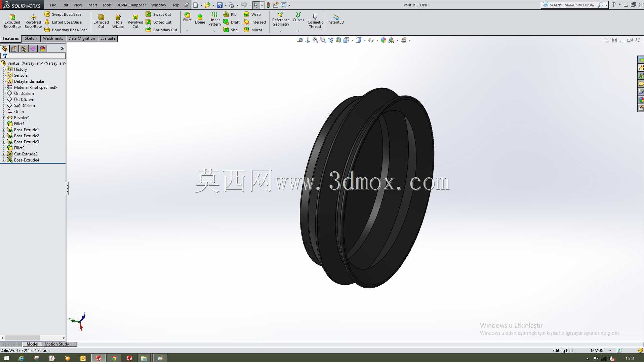
Task: Switch to the Weldments tab
Action: 53,38
